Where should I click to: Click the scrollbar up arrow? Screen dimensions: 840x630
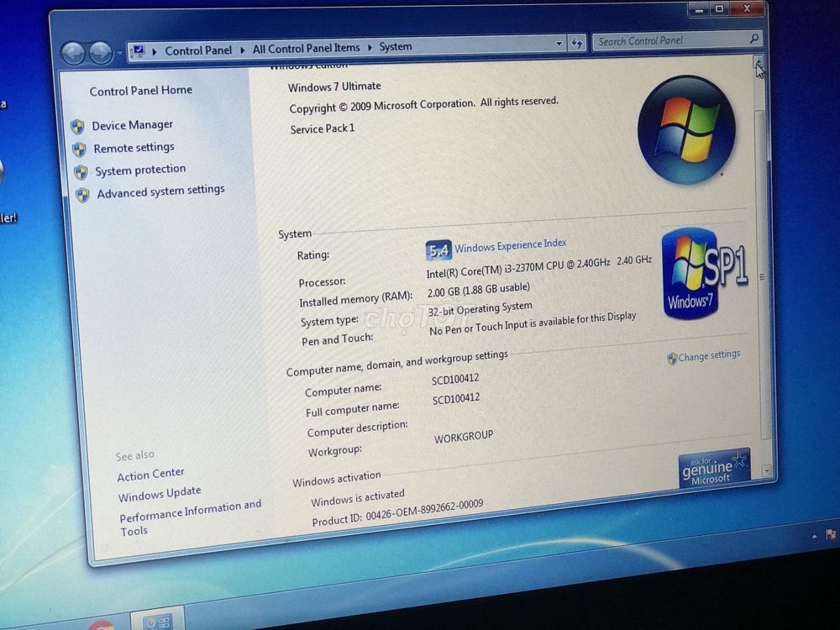[759, 62]
